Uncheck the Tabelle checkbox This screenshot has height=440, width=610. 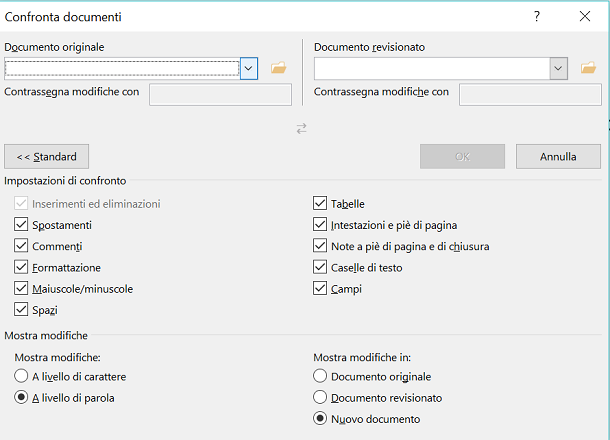click(320, 203)
